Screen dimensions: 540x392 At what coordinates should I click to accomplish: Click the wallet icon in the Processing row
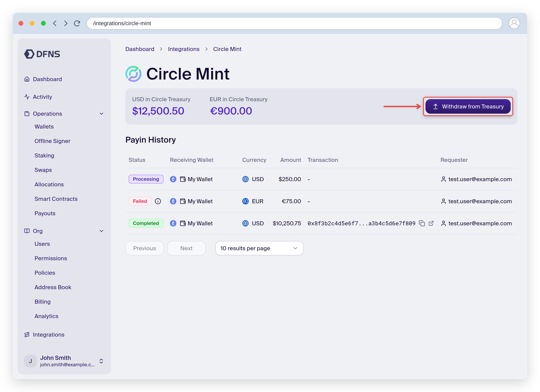click(183, 179)
